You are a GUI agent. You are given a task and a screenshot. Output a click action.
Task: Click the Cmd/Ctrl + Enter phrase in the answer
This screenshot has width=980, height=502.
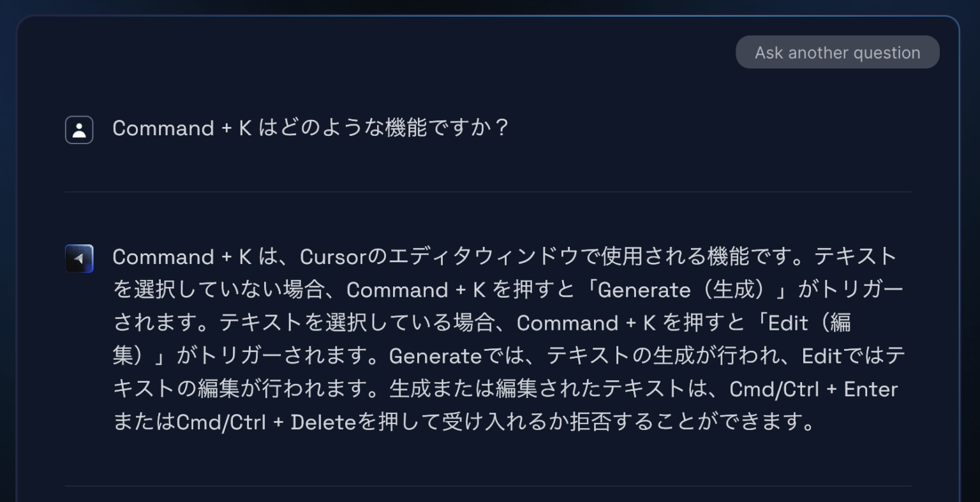coord(813,389)
